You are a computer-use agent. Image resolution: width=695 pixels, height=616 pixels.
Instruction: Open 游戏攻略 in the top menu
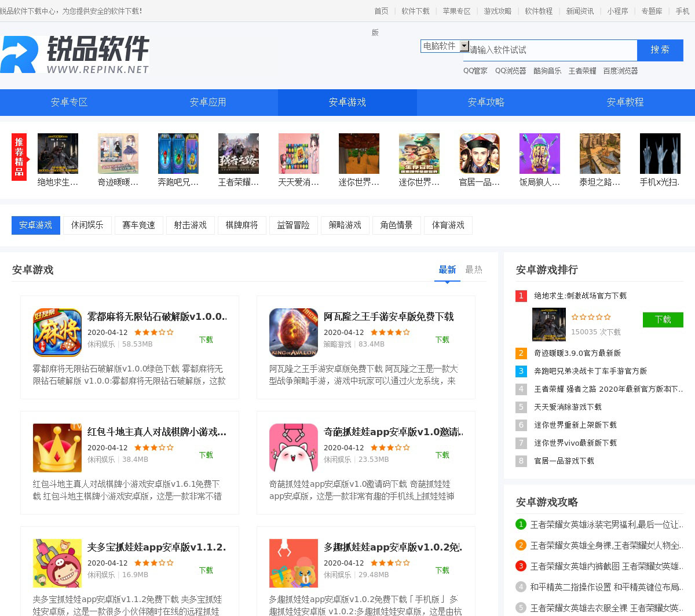click(498, 11)
